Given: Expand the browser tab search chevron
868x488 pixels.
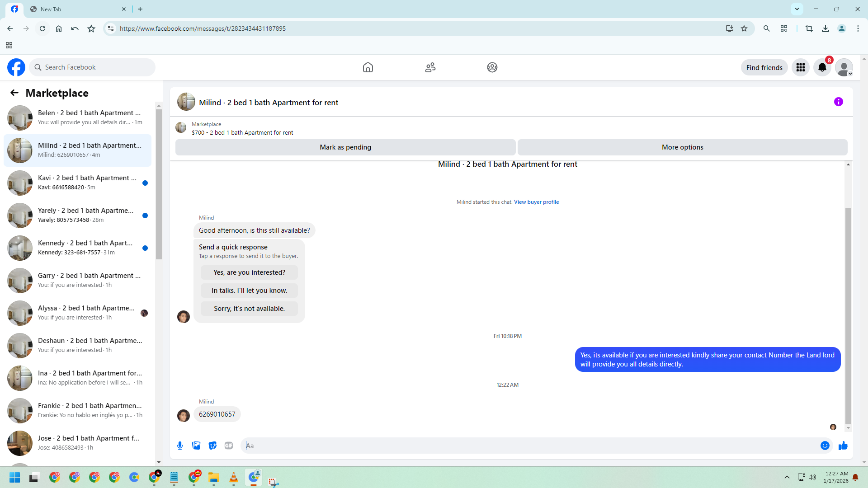Looking at the screenshot, I should pos(797,9).
